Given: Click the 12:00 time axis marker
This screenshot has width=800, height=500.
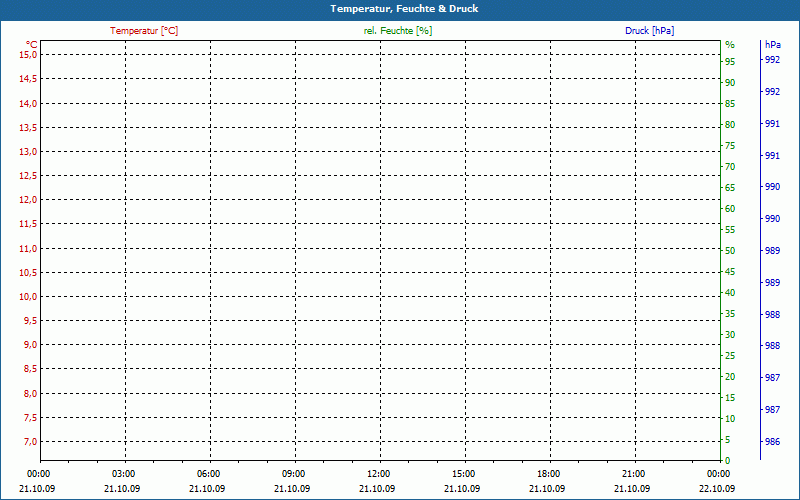Looking at the screenshot, I should [379, 473].
